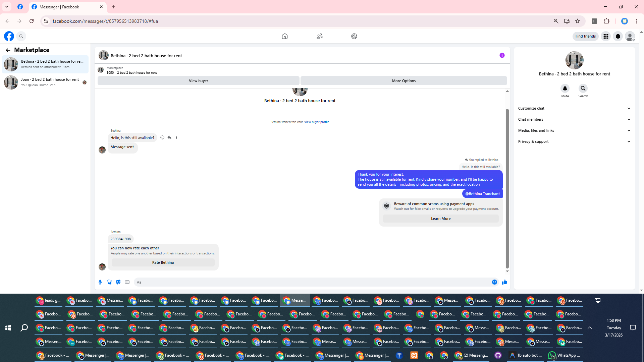Attach a photo using the image icon
644x362 pixels.
[109, 282]
